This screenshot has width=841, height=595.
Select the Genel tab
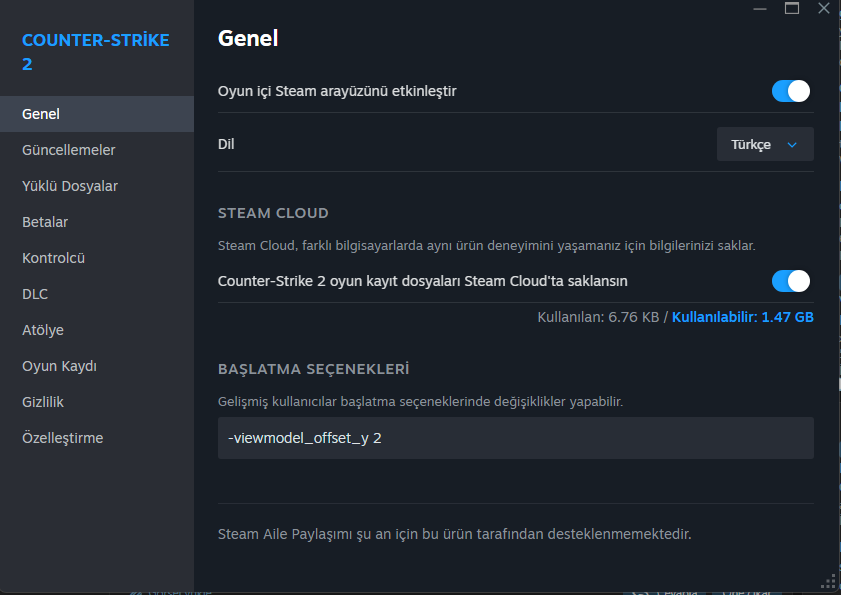41,114
